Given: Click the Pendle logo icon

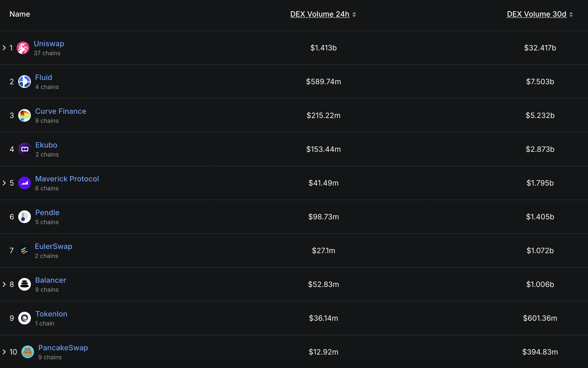Looking at the screenshot, I should click(24, 216).
